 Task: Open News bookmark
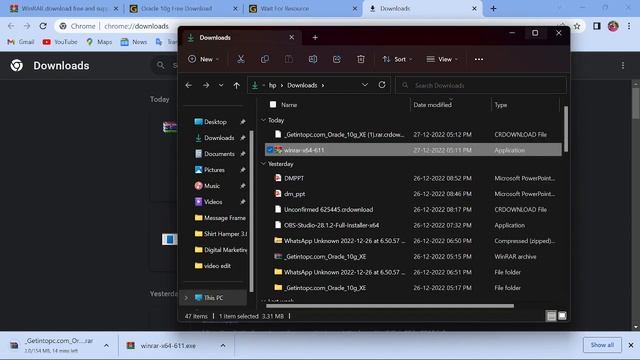[x=134, y=42]
